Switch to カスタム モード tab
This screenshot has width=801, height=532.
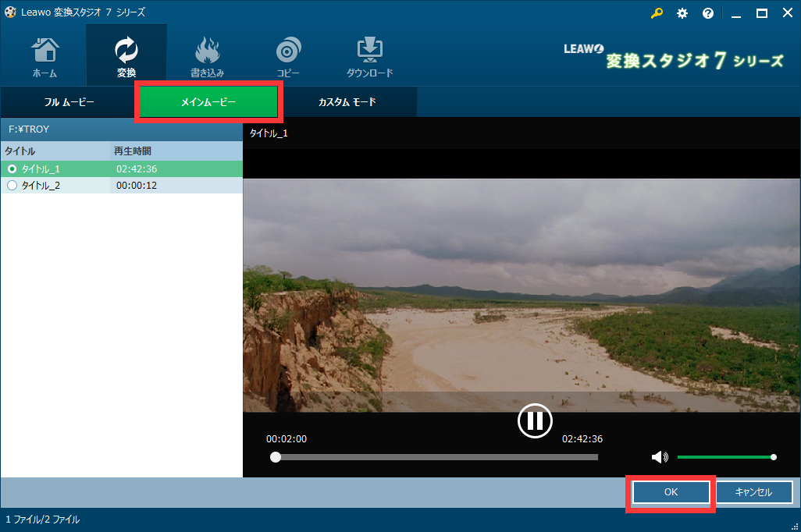click(x=347, y=102)
